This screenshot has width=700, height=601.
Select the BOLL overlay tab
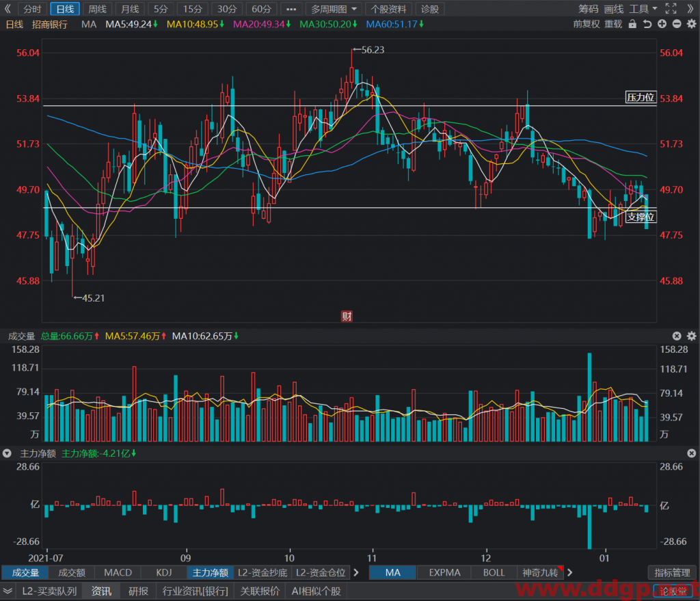pyautogui.click(x=494, y=572)
